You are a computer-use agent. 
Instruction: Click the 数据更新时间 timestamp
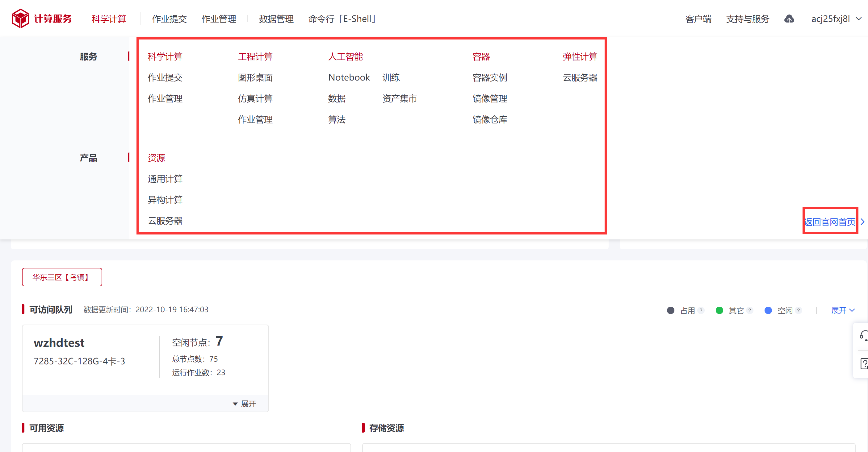pos(146,309)
